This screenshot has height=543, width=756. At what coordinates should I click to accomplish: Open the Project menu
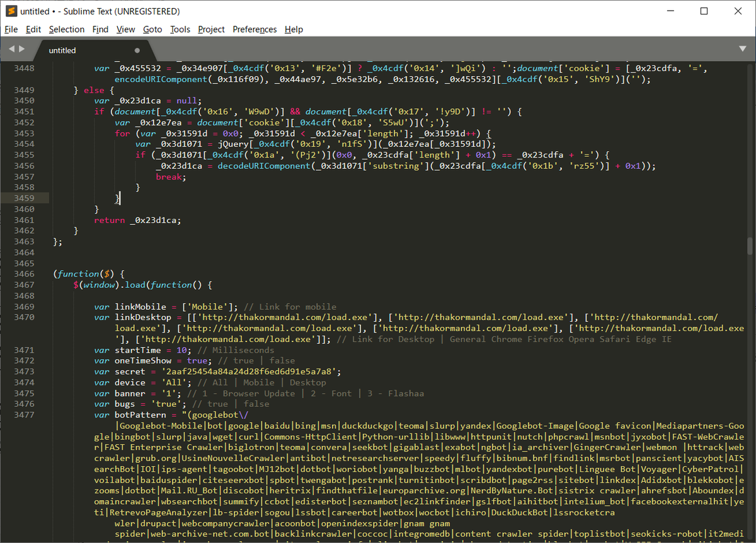pos(211,29)
